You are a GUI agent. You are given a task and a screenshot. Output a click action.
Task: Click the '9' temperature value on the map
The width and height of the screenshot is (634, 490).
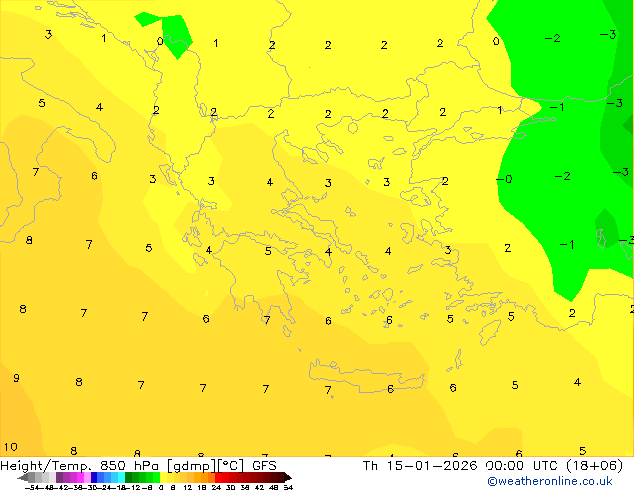(x=16, y=378)
